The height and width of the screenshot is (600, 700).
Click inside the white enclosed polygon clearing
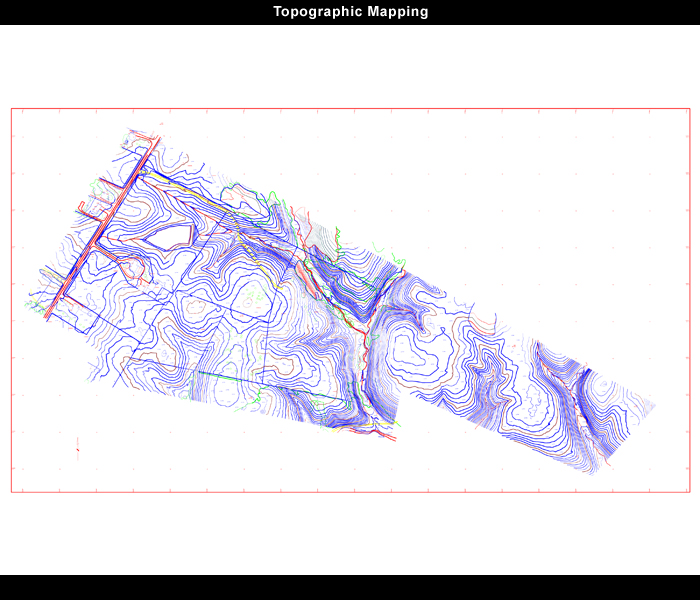coord(170,237)
